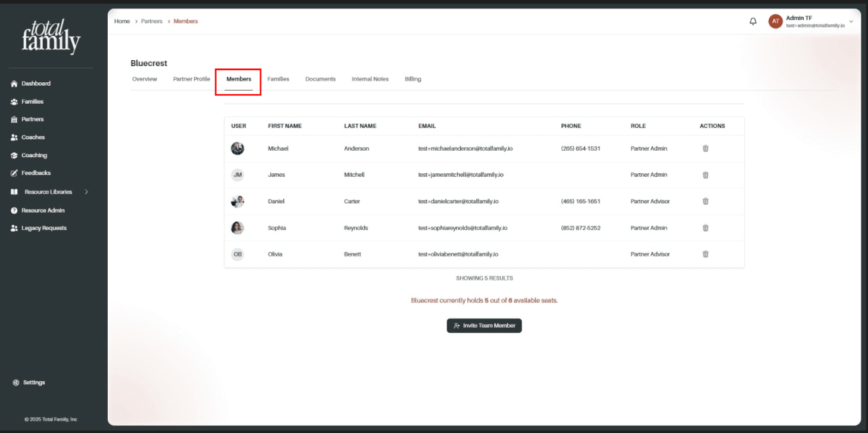Click the Dashboard home icon in sidebar
This screenshot has width=868, height=433.
tap(14, 83)
